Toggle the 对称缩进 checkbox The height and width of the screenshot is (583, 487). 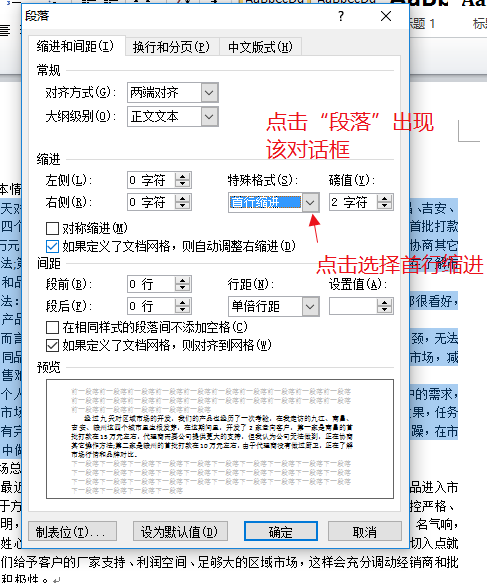tap(52, 228)
